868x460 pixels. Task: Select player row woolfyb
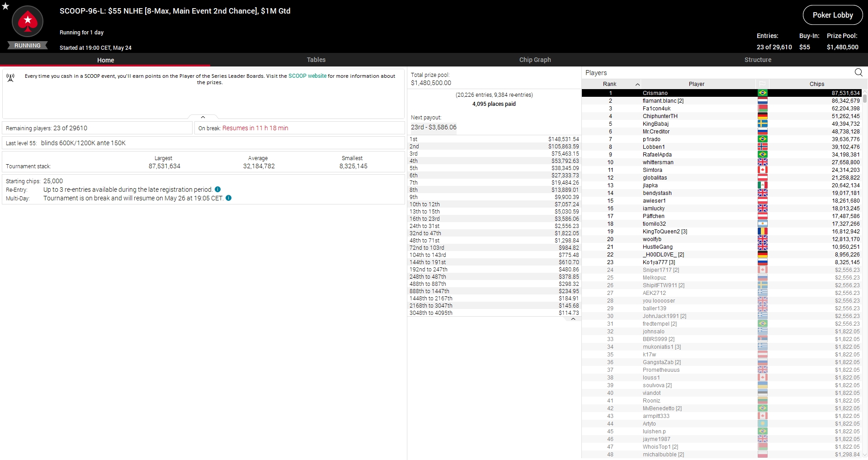pos(722,239)
